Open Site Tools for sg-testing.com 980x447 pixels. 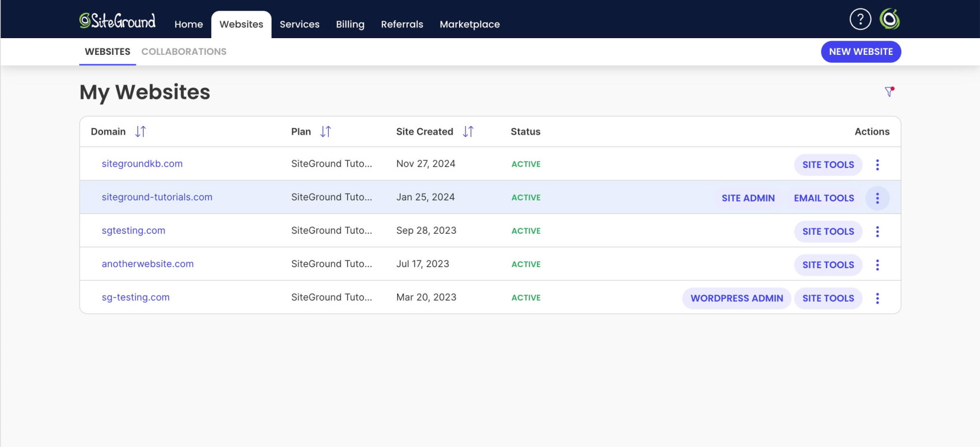[x=828, y=298]
